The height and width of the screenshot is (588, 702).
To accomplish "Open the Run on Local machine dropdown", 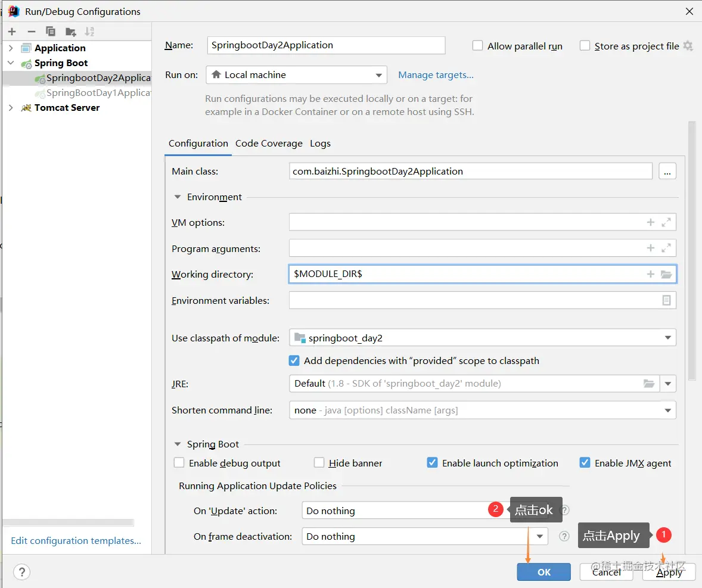I will [x=296, y=74].
